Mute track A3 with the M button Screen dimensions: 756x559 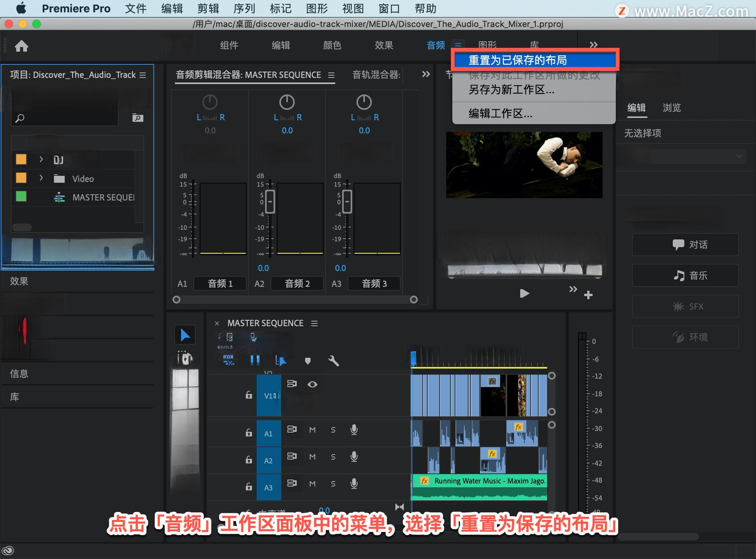point(312,484)
